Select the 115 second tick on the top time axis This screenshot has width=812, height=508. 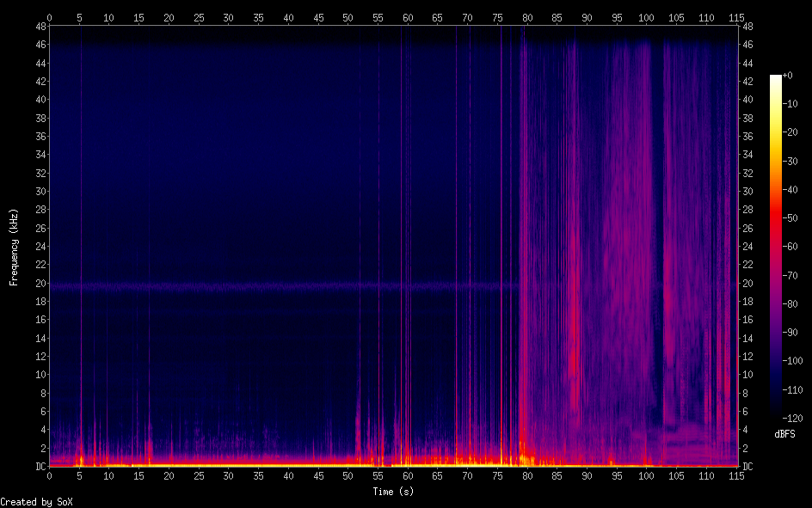[x=735, y=17]
